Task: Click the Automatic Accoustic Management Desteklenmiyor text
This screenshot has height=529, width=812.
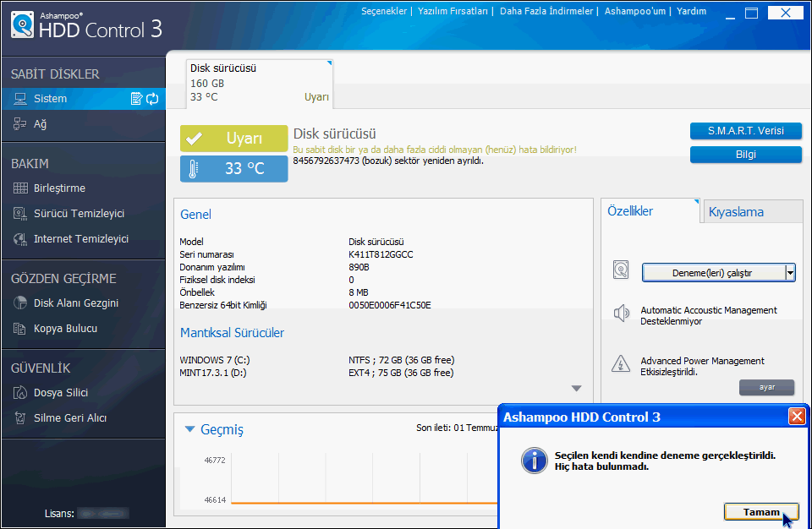Action: (x=709, y=316)
